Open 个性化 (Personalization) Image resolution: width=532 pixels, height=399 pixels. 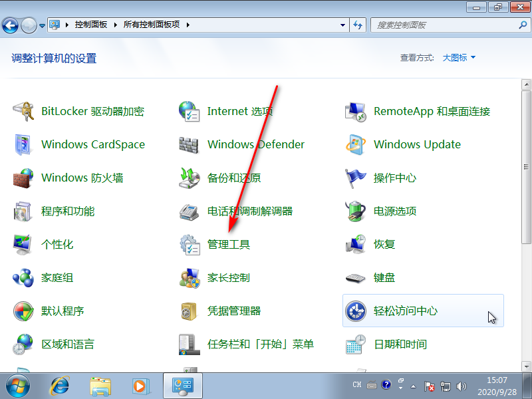[58, 244]
